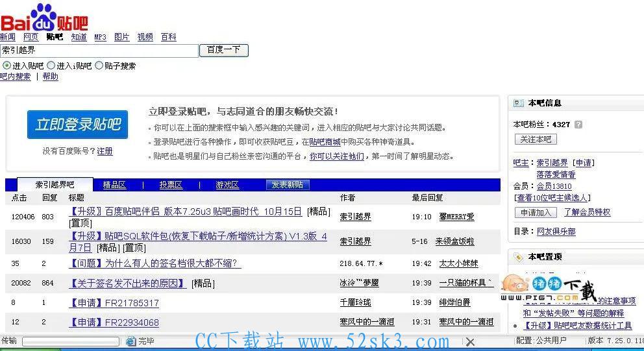644x351 pixels.
Task: Click the 120406 click count cell
Action: pos(23,217)
